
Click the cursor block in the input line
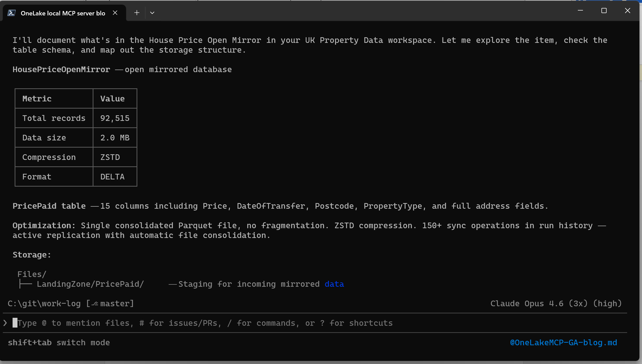(x=15, y=323)
